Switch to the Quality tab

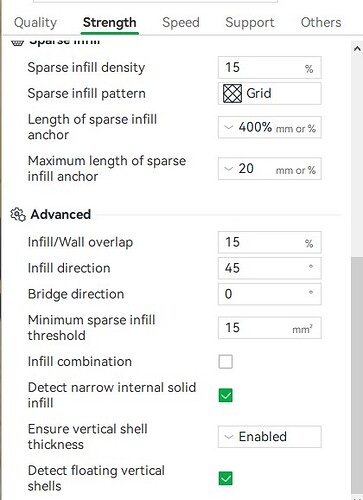36,22
